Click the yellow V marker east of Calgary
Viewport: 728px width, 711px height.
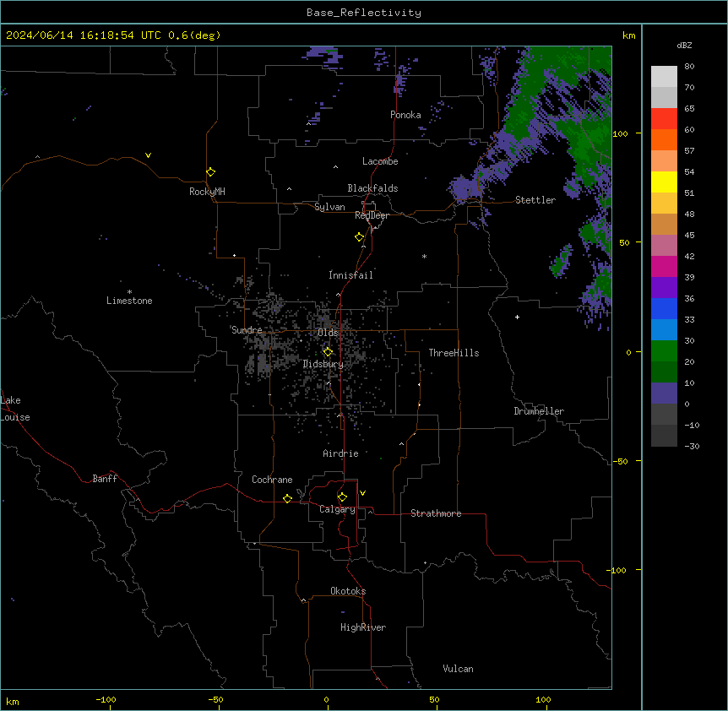point(362,493)
